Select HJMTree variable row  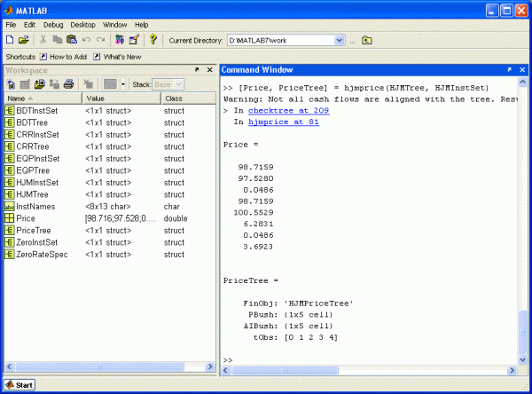tap(110, 194)
